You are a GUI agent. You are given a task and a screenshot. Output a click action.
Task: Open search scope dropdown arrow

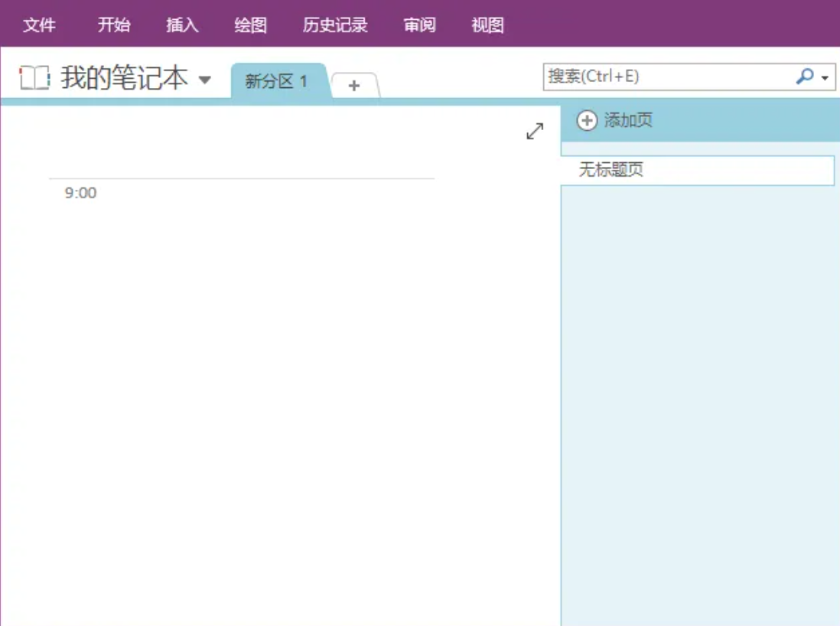click(x=825, y=78)
